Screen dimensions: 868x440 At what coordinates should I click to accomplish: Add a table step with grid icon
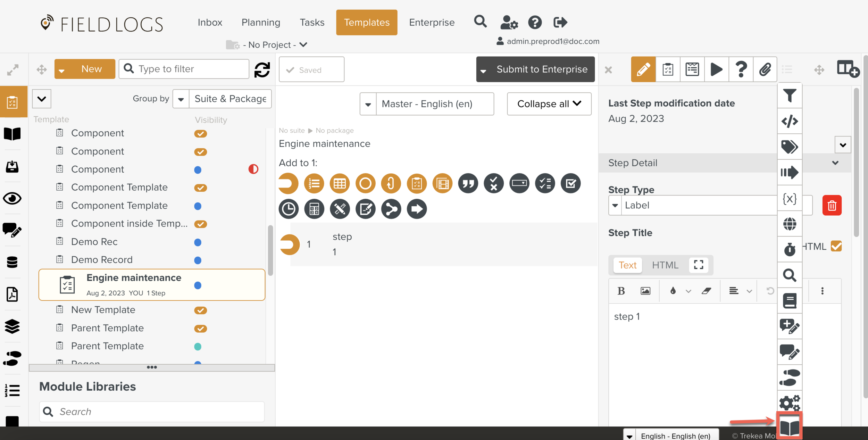(339, 183)
